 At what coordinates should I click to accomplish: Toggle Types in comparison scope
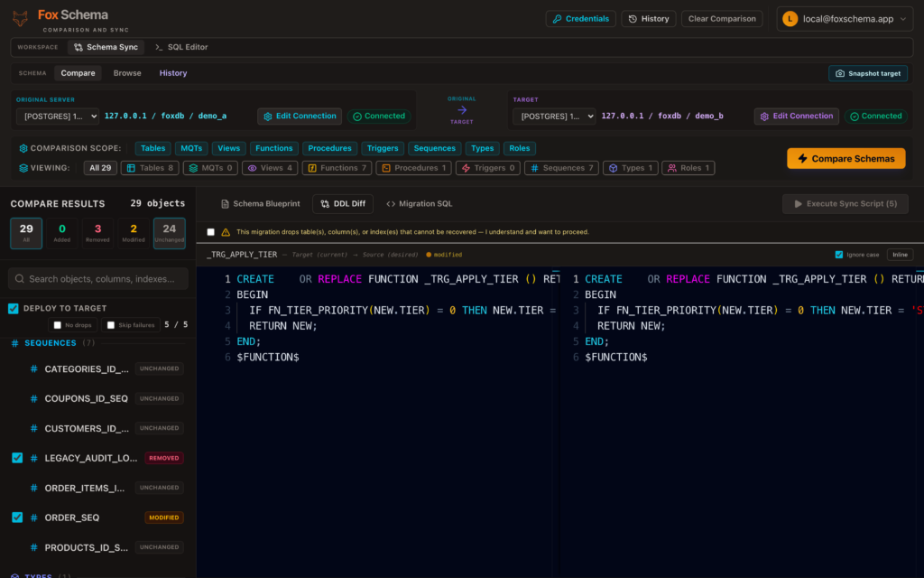pos(482,149)
